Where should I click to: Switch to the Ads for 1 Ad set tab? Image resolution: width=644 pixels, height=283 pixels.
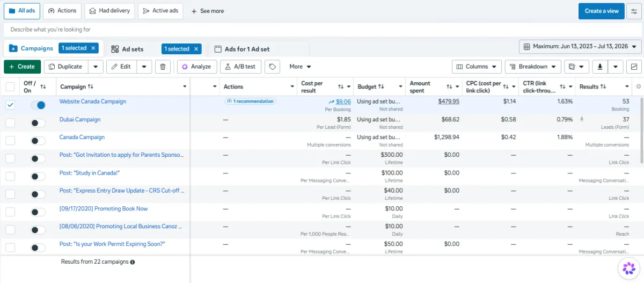coord(242,49)
